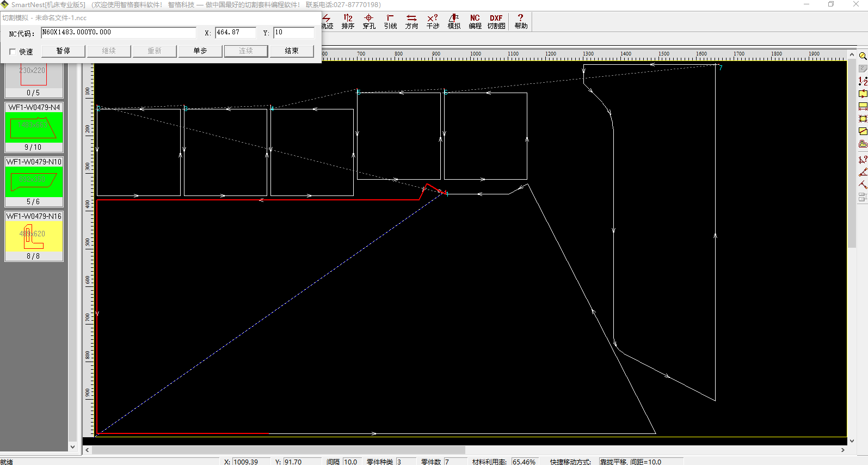Select the yellow square with corner crosses icon
Viewport: 868px width, 465px height.
(x=863, y=119)
